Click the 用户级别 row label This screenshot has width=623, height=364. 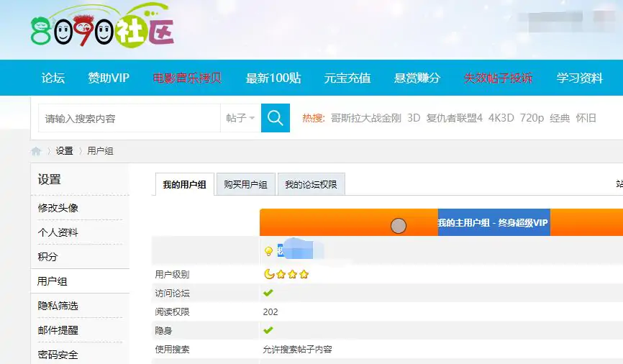[x=172, y=275]
